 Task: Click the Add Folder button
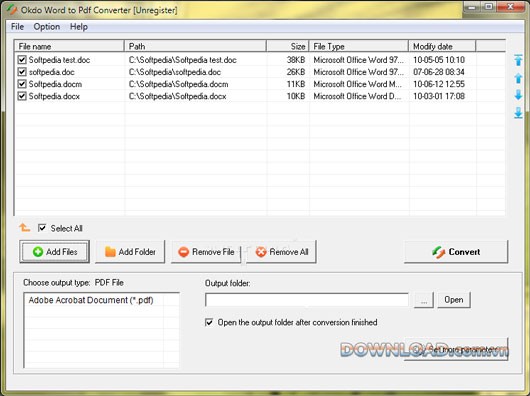point(130,252)
